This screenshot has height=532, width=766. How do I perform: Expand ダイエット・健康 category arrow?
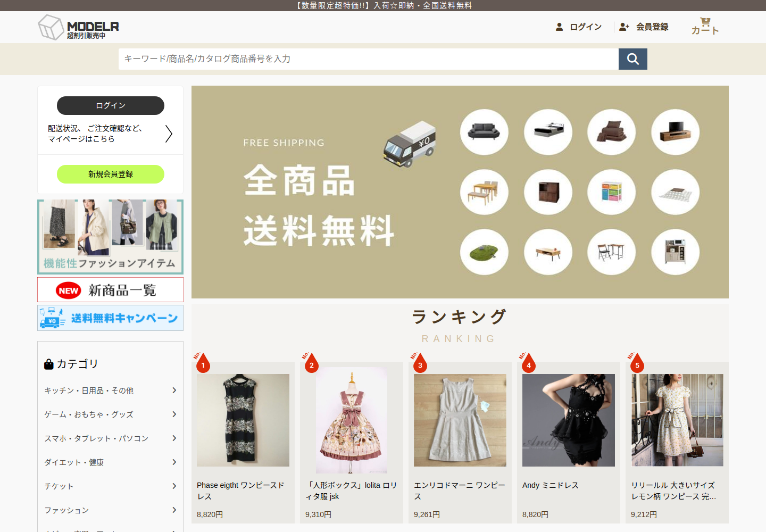(x=174, y=462)
